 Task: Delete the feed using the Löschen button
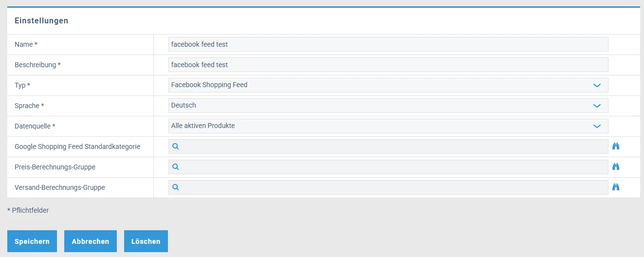click(x=146, y=241)
